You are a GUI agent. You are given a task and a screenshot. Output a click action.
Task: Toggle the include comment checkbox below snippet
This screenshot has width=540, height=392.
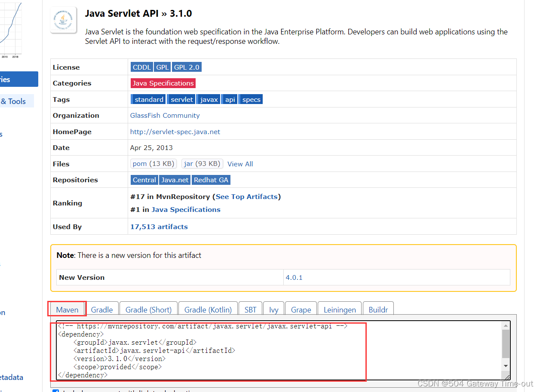(x=55, y=391)
